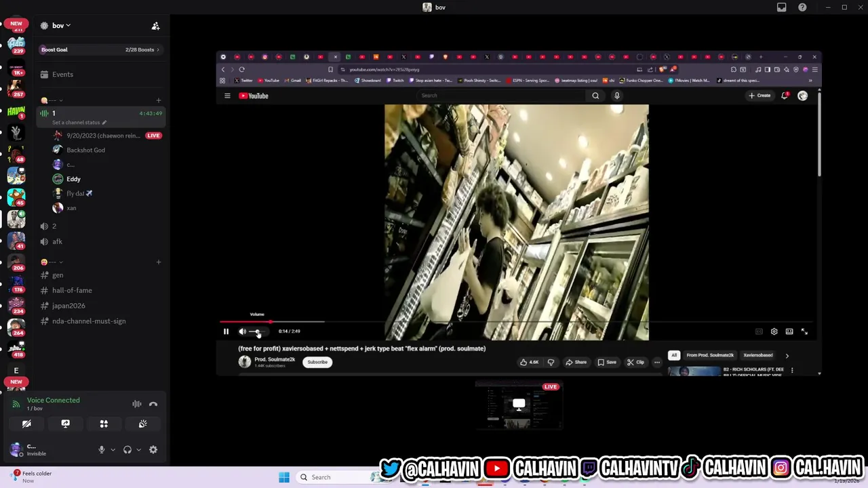868x488 pixels.
Task: Open the microphone input options dropdown
Action: pyautogui.click(x=113, y=449)
